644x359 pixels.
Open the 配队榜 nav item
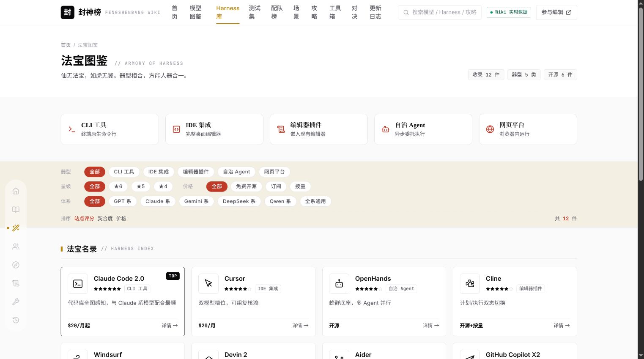tap(277, 12)
